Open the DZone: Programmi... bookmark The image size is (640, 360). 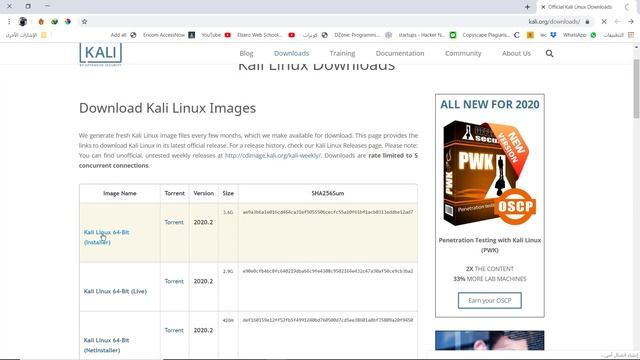pyautogui.click(x=363, y=35)
